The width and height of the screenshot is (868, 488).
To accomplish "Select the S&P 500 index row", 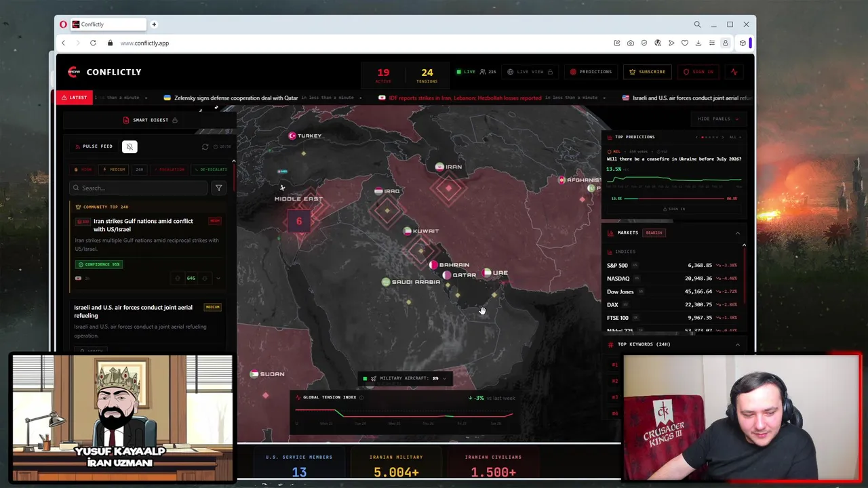I will pos(672,266).
